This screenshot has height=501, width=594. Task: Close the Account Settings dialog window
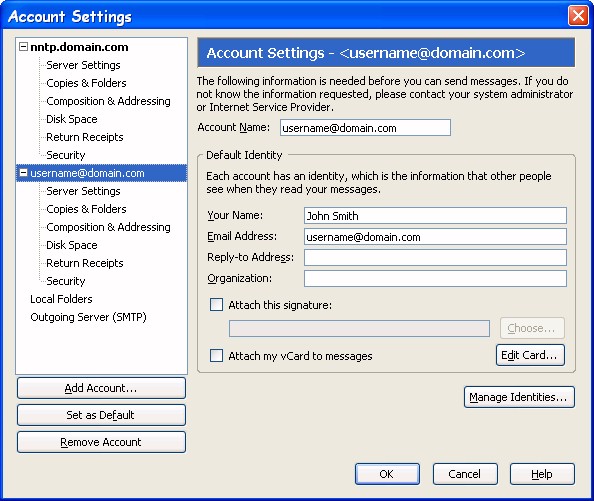pyautogui.click(x=578, y=16)
